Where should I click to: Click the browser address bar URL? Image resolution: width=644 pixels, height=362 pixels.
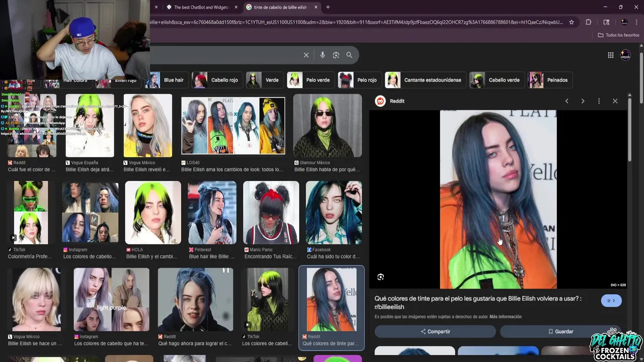pos(356,22)
